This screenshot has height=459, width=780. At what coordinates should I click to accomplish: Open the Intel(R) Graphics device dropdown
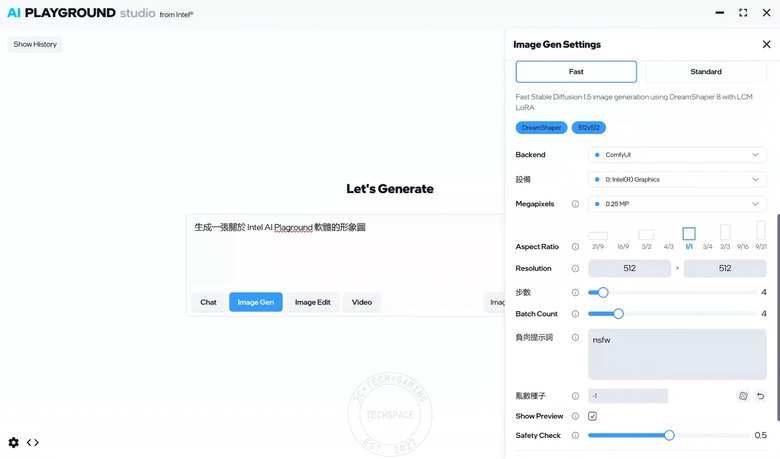click(677, 180)
